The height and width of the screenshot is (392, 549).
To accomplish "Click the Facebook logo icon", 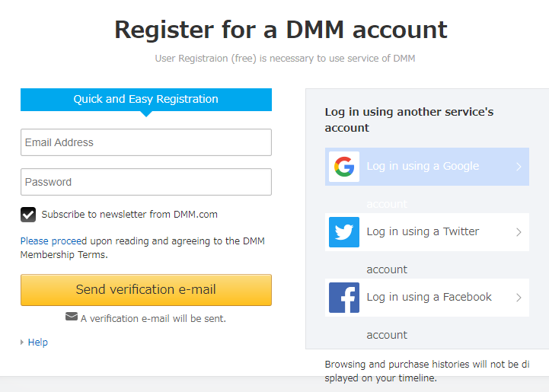I will coord(344,298).
